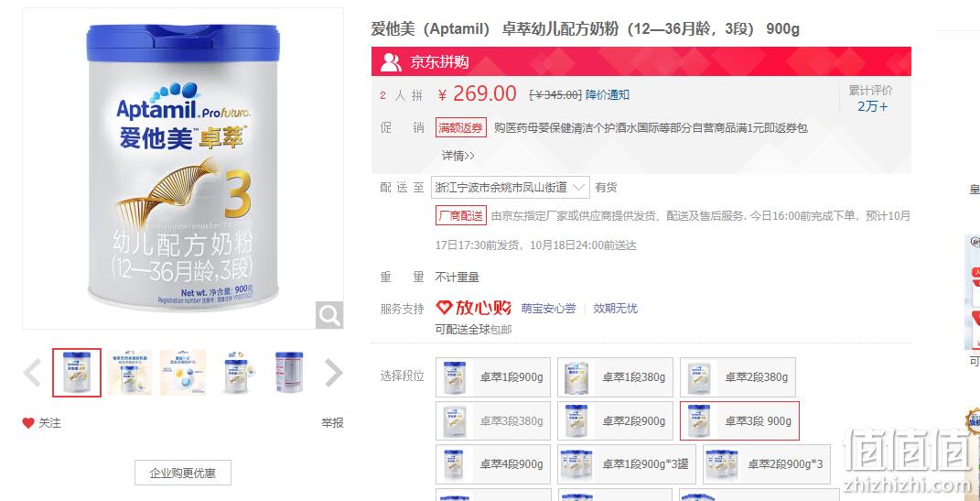Select the 卓萃4段900g option

tap(493, 464)
